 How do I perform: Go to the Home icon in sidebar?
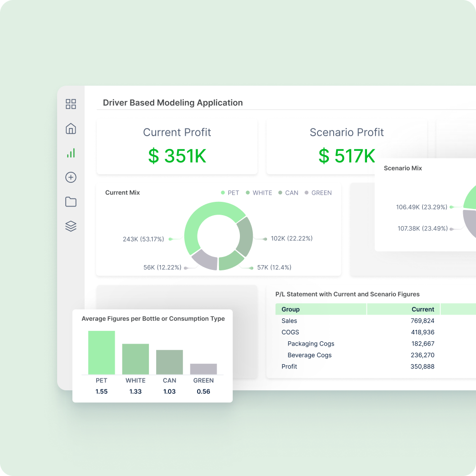(71, 129)
